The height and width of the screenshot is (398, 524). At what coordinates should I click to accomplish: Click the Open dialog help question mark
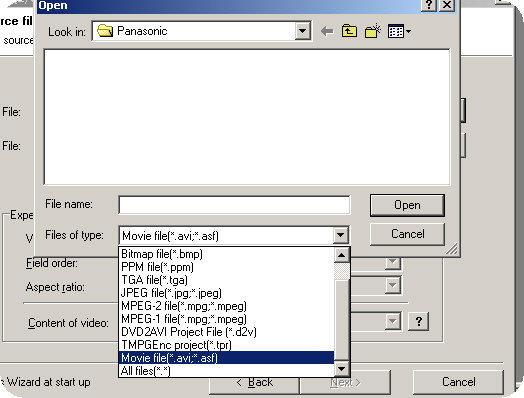[429, 5]
